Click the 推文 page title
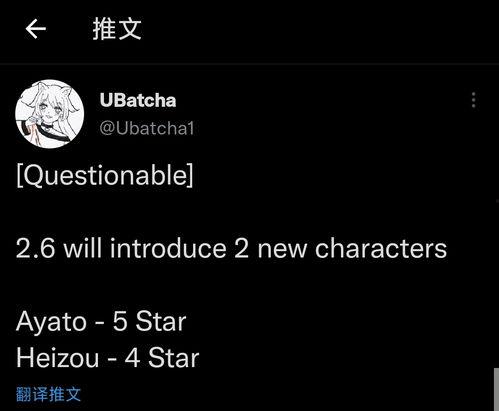The image size is (499, 411). coord(117,29)
